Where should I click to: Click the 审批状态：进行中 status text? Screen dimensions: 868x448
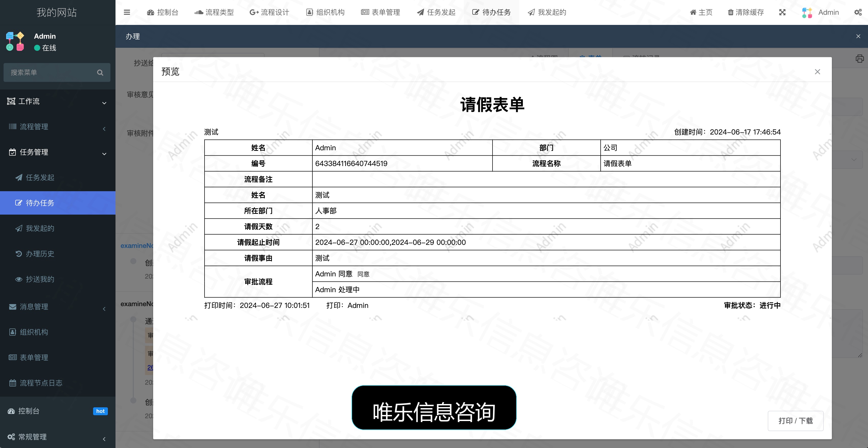(x=752, y=306)
